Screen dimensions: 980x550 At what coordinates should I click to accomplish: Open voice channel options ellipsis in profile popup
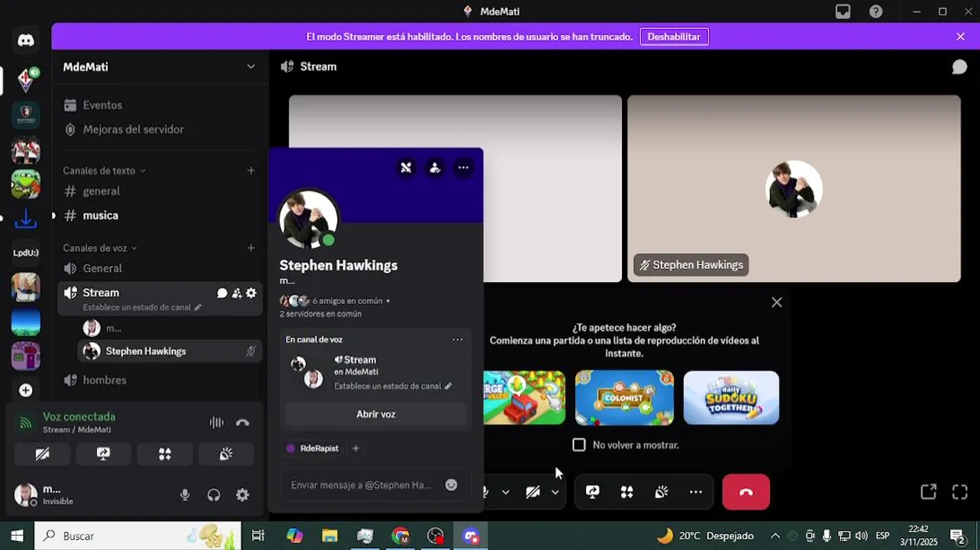pyautogui.click(x=458, y=340)
